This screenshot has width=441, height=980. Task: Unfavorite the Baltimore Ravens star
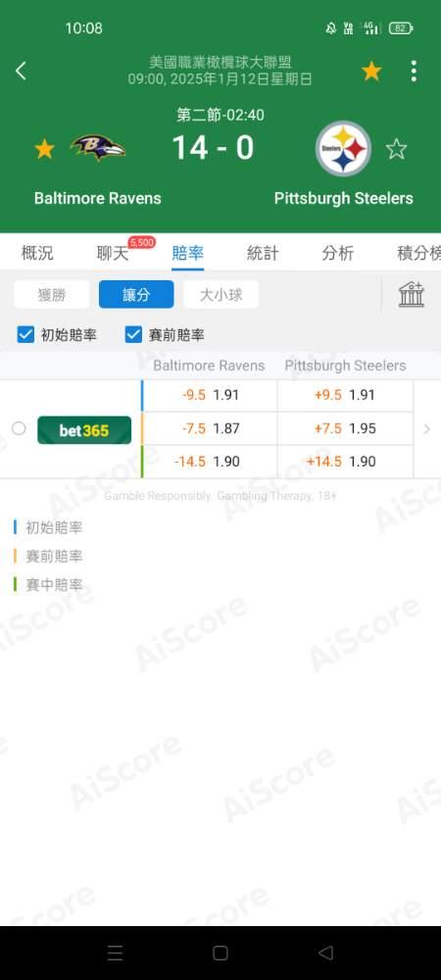44,149
